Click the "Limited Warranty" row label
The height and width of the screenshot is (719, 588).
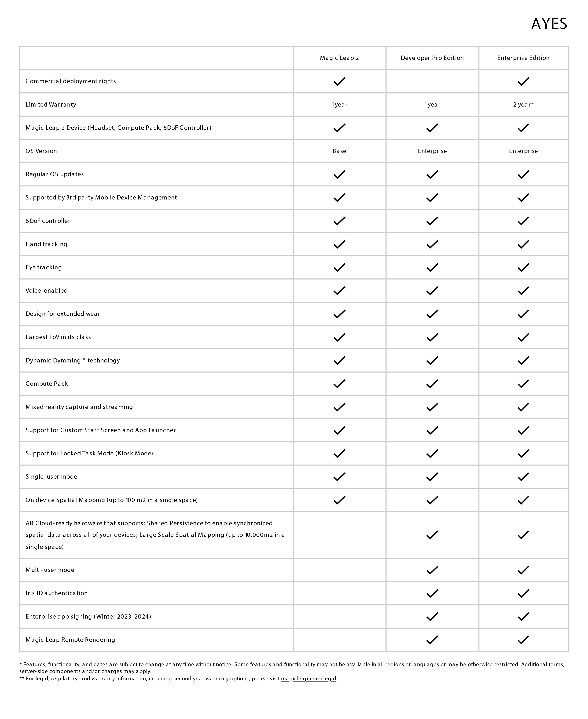click(51, 105)
